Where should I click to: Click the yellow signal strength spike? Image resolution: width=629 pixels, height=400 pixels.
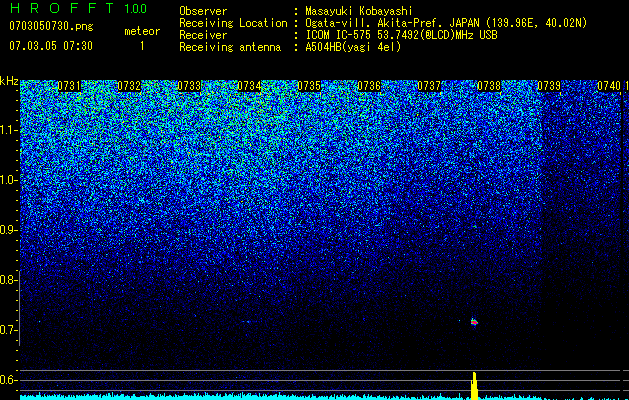click(474, 385)
